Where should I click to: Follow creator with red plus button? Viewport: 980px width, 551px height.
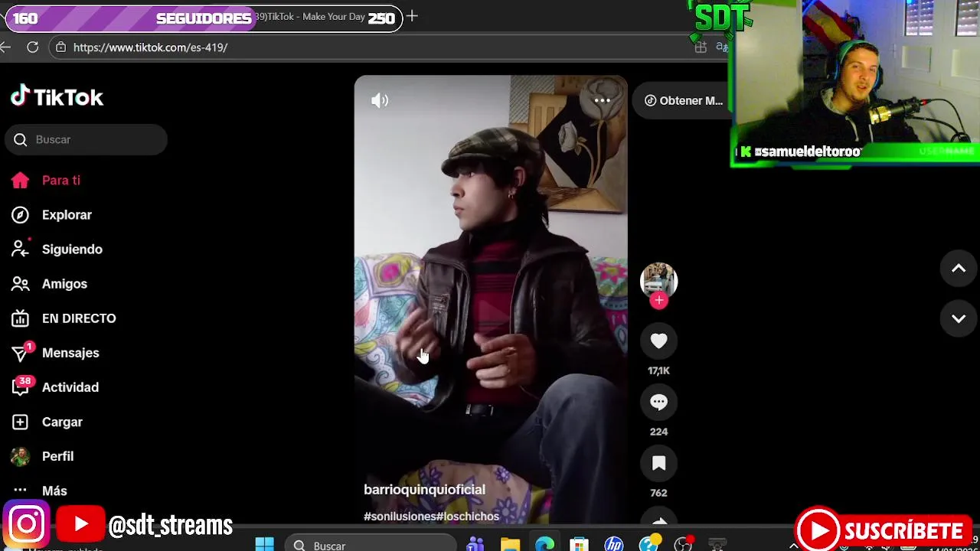point(658,301)
